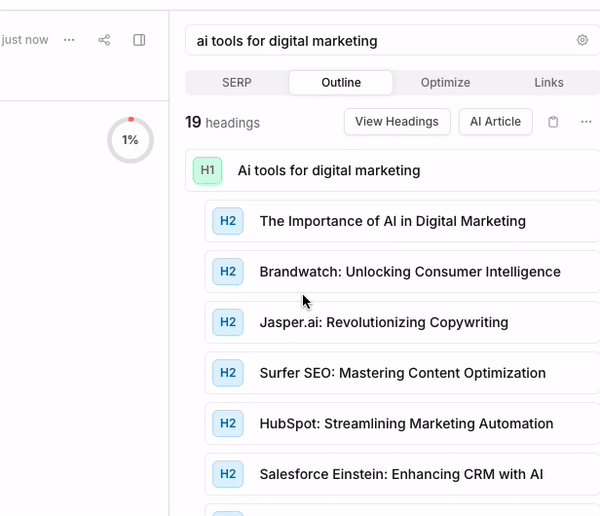Select Surfer SEO: Mastering Content Optimization
The image size is (600, 516).
(x=403, y=372)
